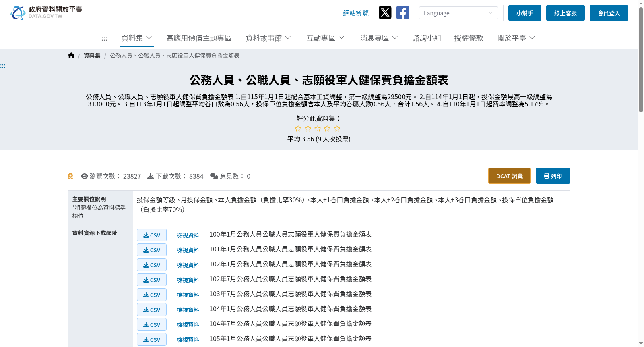Screen dimensions: 644x347
Task: Download CSV for 103年7月 dataset
Action: [152, 295]
